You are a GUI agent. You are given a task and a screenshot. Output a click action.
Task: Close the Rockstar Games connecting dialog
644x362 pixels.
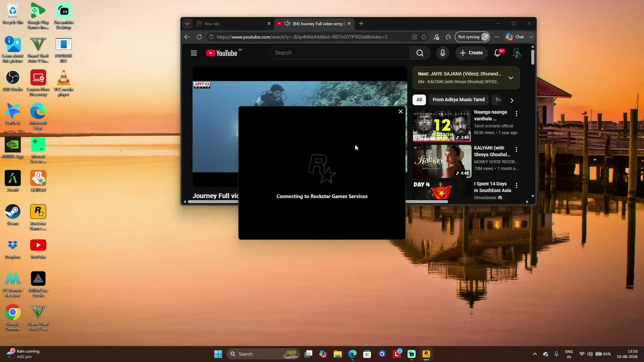pos(400,112)
